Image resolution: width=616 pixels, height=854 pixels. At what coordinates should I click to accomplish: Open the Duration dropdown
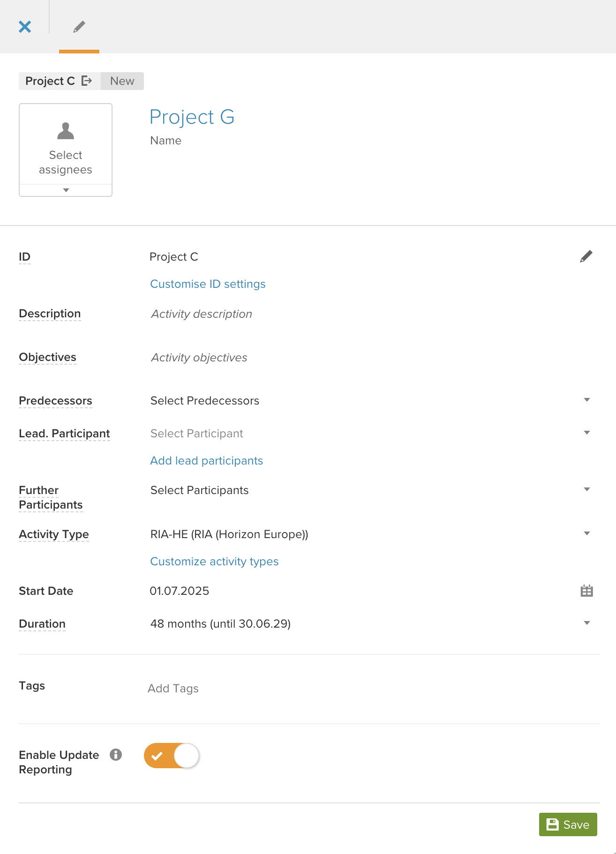(370, 624)
